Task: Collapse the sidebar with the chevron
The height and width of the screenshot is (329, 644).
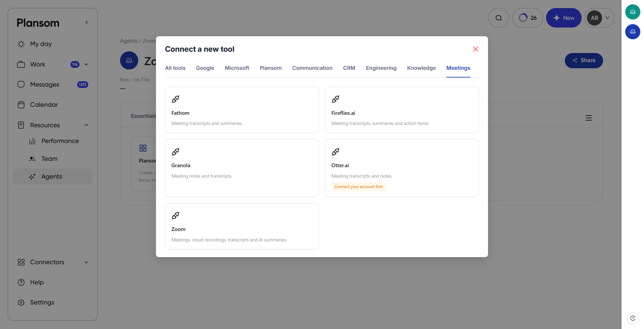Action: click(87, 22)
